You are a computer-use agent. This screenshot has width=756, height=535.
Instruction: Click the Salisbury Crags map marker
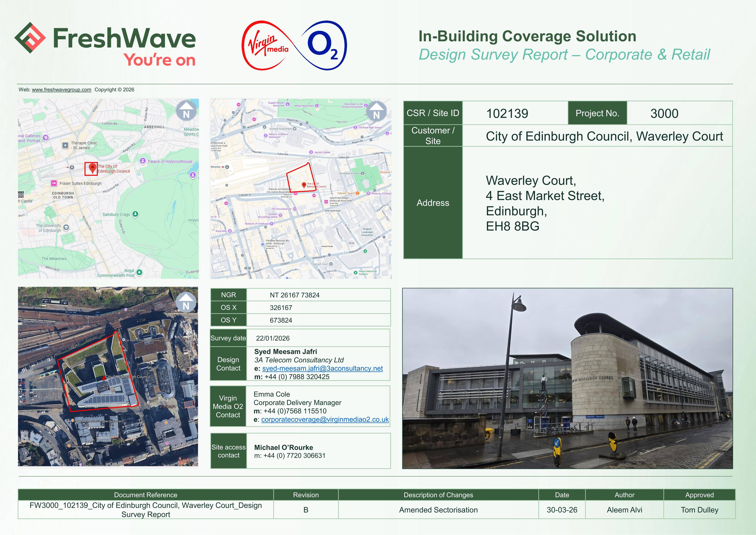click(x=135, y=214)
